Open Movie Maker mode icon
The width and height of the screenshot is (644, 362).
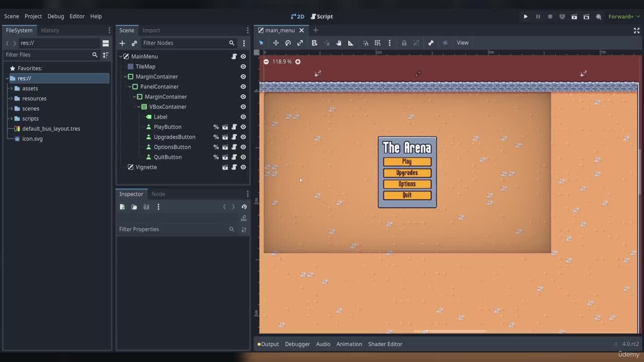pos(599,17)
